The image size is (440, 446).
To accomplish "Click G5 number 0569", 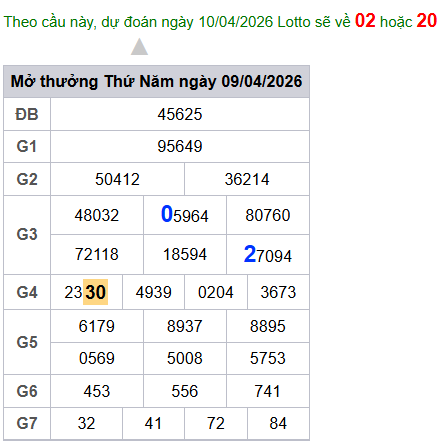I will coord(97,359).
